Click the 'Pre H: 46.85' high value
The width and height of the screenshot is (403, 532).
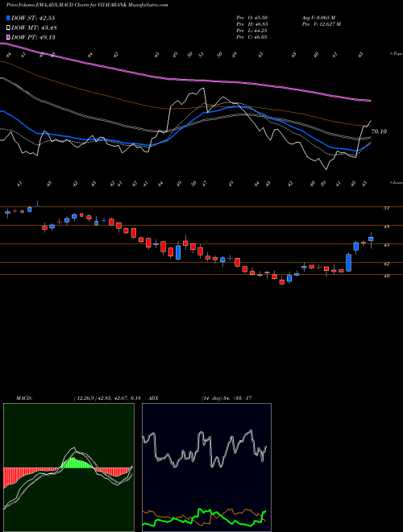pyautogui.click(x=251, y=24)
